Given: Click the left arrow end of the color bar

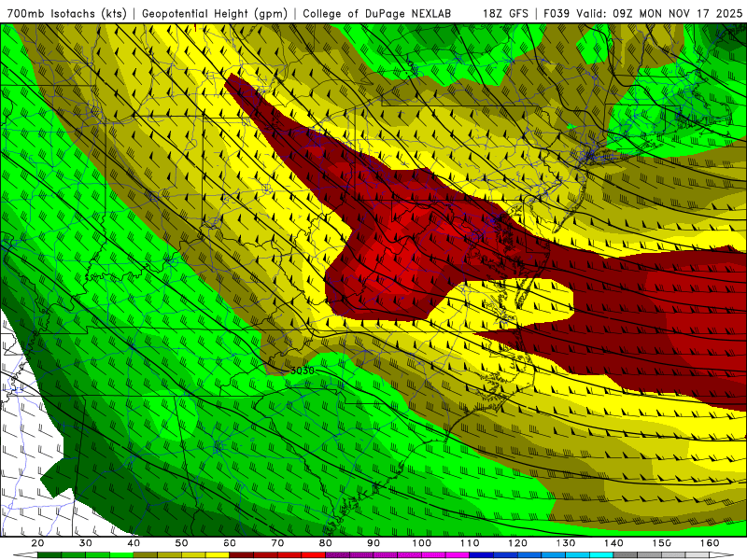Looking at the screenshot, I should 25,554.
